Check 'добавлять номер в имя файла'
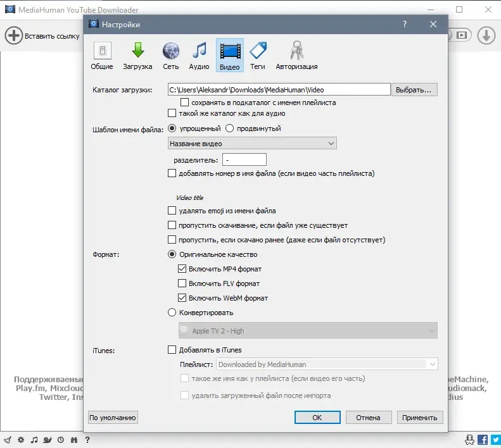Image resolution: width=501 pixels, height=448 pixels. (172, 173)
